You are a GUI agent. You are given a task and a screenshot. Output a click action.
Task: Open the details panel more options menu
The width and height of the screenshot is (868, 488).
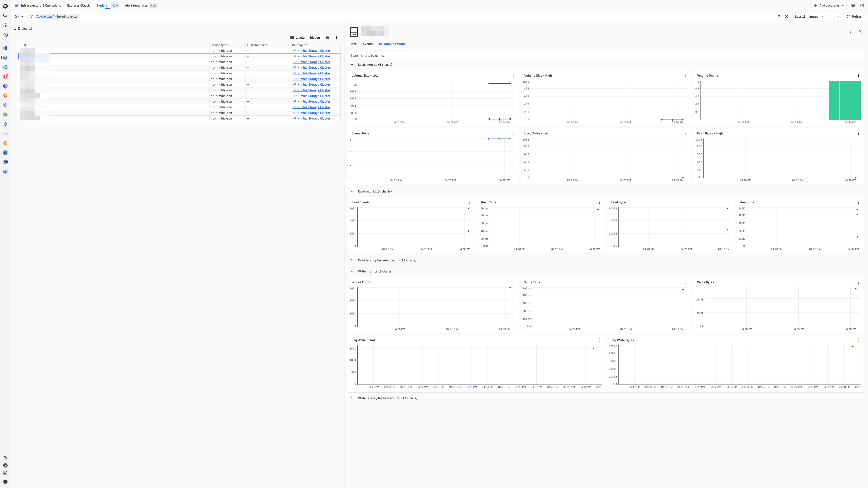[850, 31]
